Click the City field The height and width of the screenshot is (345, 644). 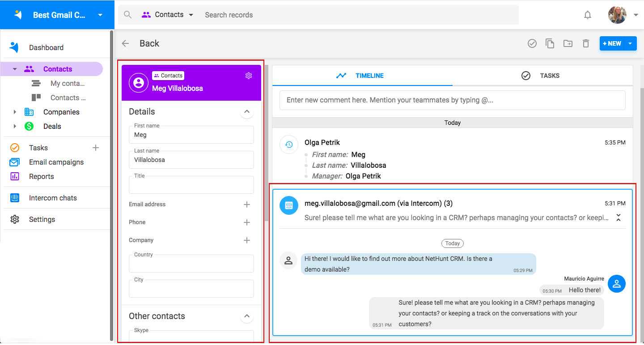click(x=191, y=289)
